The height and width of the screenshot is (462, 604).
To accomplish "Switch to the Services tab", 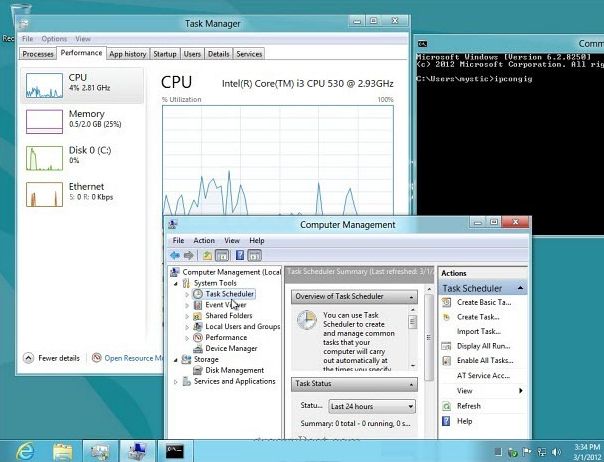I will click(249, 54).
